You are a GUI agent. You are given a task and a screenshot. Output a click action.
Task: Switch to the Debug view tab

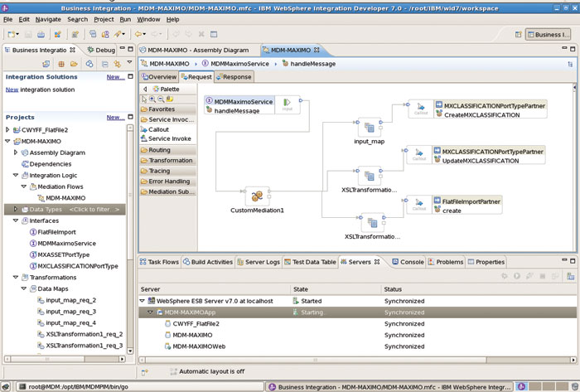(x=101, y=50)
